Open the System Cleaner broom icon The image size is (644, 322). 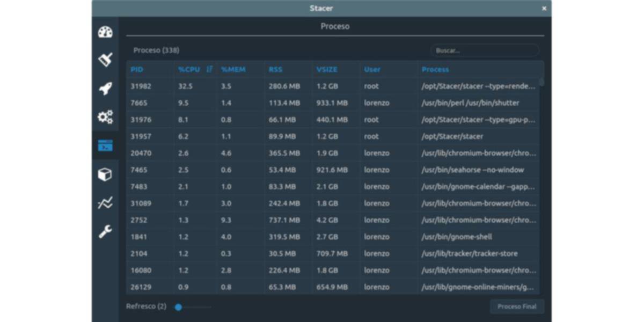(x=105, y=60)
